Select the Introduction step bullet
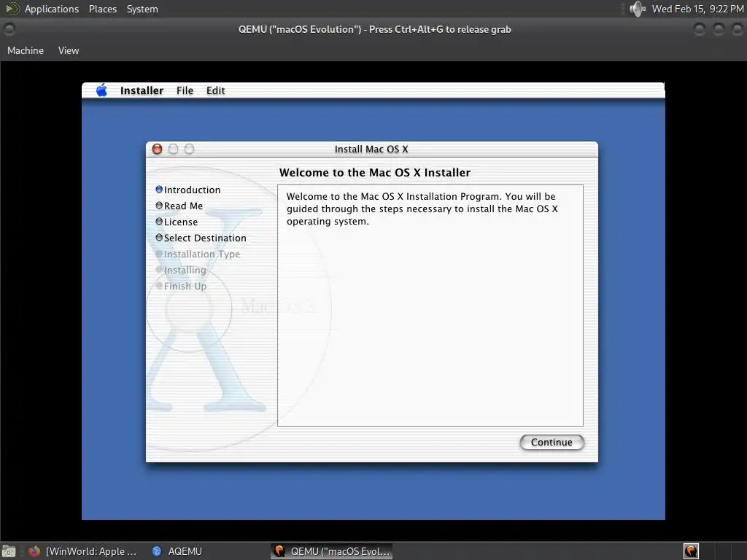Screen dimensions: 747x560 point(159,190)
